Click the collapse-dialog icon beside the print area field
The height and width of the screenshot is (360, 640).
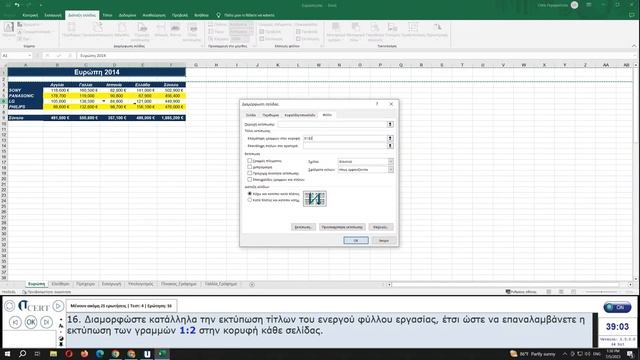coord(390,124)
